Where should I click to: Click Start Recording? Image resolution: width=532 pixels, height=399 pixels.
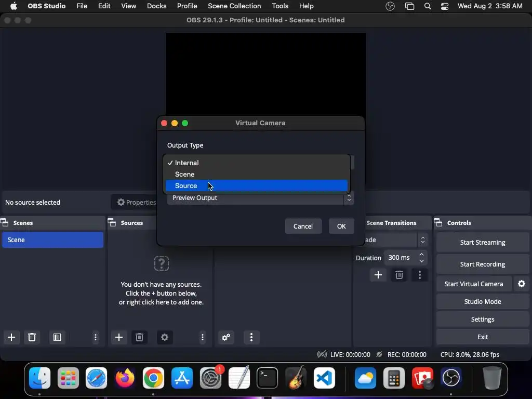[483, 264]
